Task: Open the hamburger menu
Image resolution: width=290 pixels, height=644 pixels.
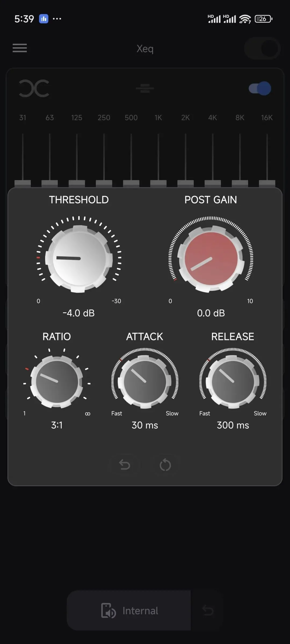Action: coord(20,48)
